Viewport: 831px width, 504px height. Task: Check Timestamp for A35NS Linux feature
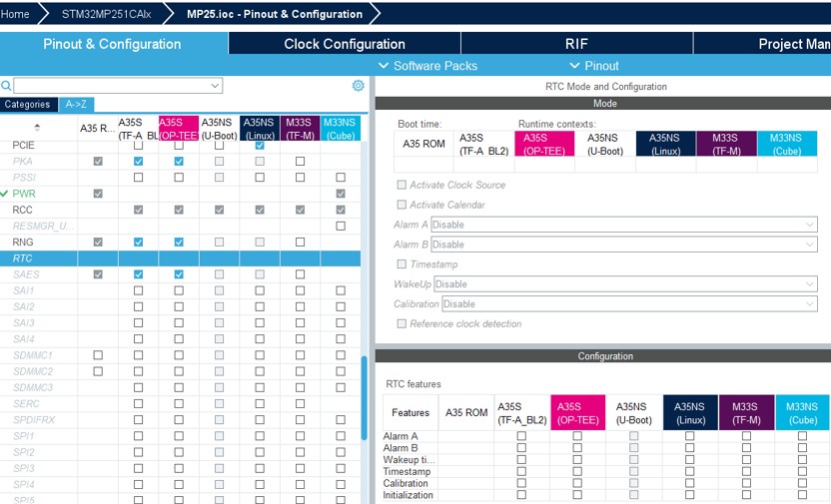click(689, 471)
